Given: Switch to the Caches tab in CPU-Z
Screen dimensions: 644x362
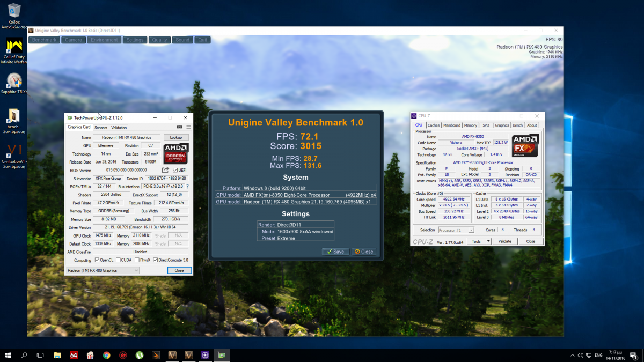Looking at the screenshot, I should point(434,125).
